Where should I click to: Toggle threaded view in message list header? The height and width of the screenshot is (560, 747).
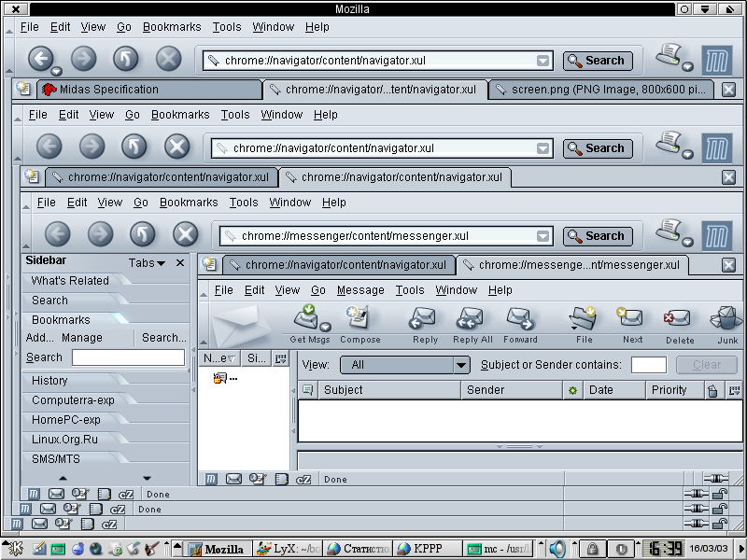307,390
